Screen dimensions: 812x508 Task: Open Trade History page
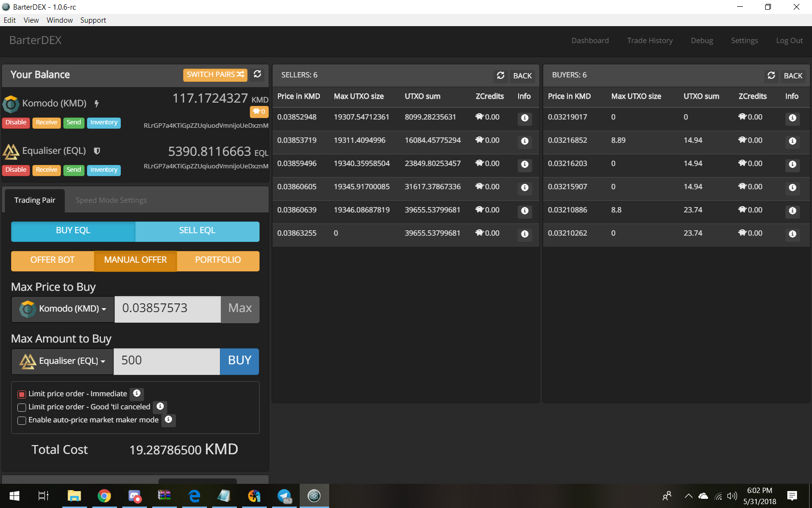tap(650, 41)
